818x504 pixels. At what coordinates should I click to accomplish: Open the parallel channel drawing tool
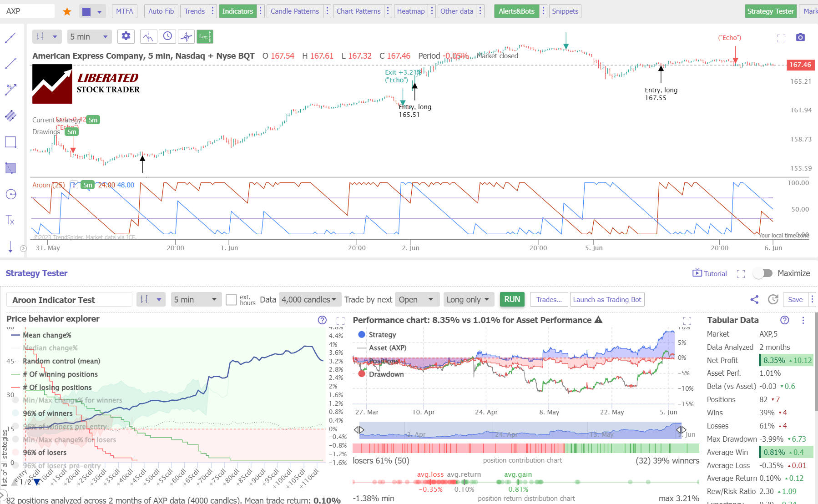click(x=10, y=116)
